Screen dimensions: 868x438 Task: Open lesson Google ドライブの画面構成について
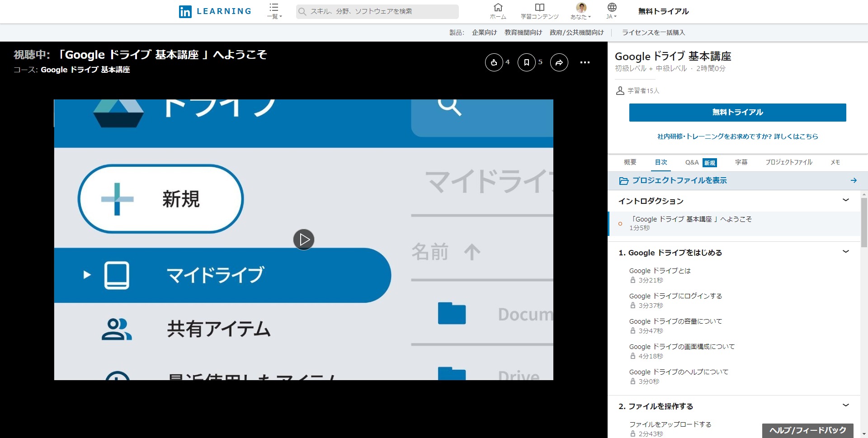[x=682, y=346]
